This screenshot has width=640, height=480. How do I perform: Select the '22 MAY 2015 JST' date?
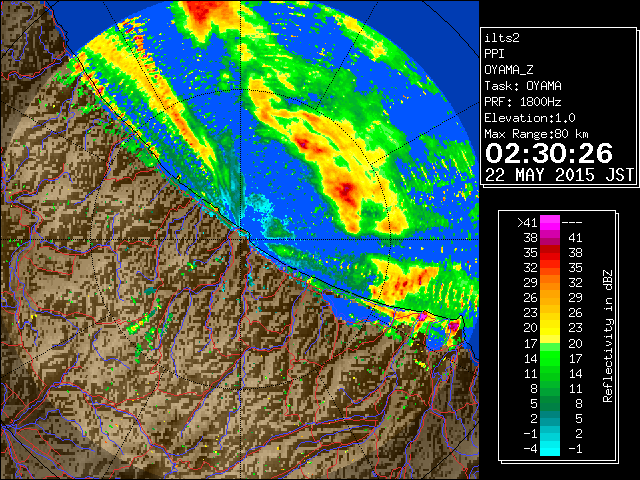(x=560, y=175)
